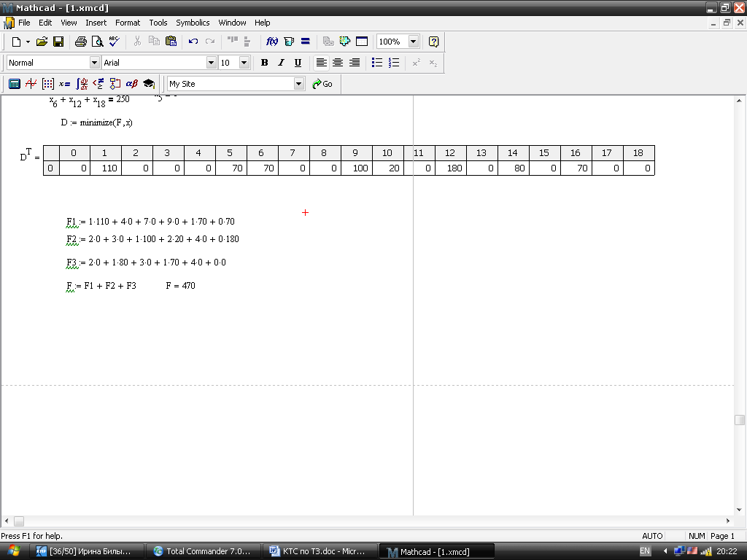Open Insert Function f(x) icon

pyautogui.click(x=272, y=42)
